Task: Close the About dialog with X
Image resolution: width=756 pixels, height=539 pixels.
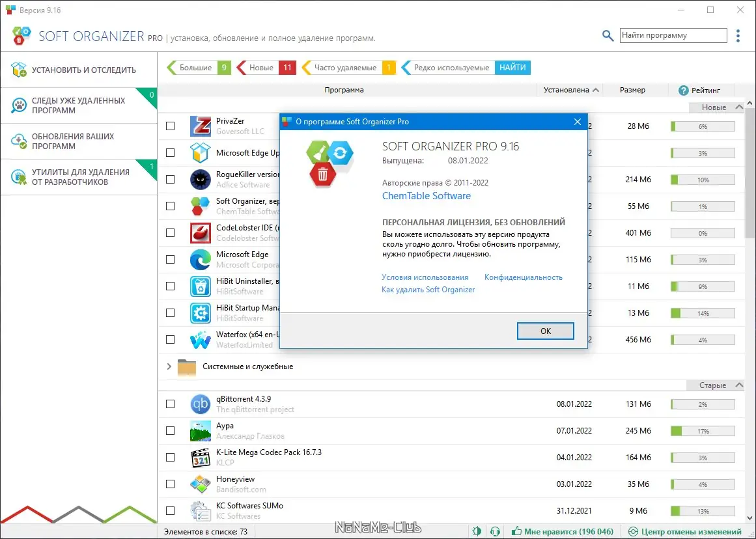Action: pos(578,122)
